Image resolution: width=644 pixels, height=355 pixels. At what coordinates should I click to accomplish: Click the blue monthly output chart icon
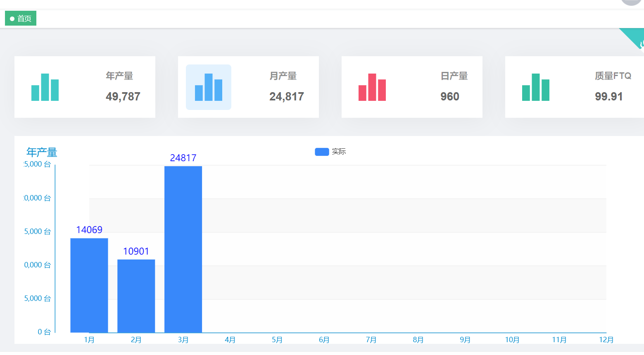[x=209, y=87]
